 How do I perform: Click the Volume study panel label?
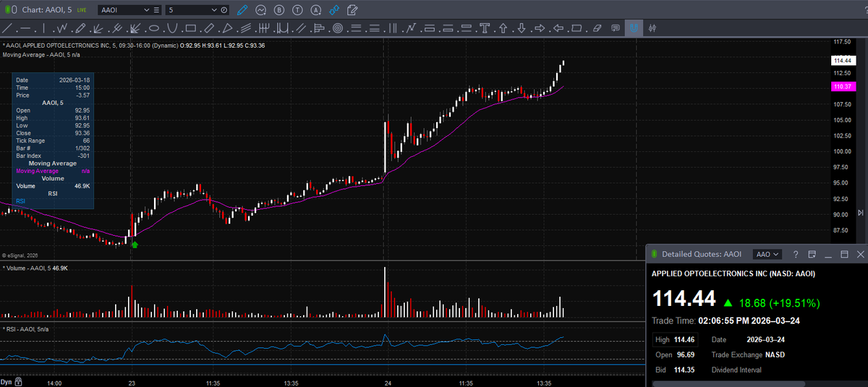pos(36,268)
